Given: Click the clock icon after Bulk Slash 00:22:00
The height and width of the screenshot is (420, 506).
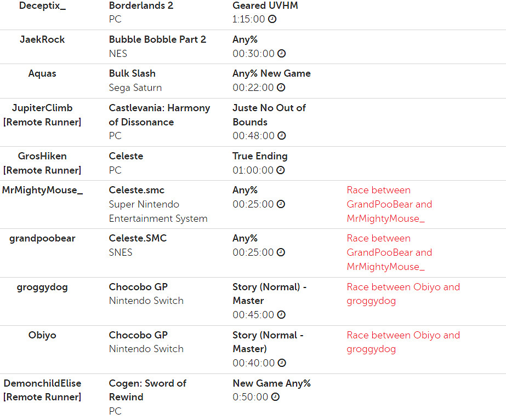Looking at the screenshot, I should [281, 88].
